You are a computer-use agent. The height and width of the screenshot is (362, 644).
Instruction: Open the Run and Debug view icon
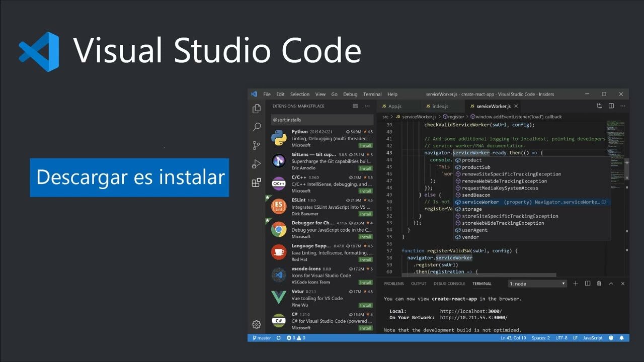pos(257,164)
